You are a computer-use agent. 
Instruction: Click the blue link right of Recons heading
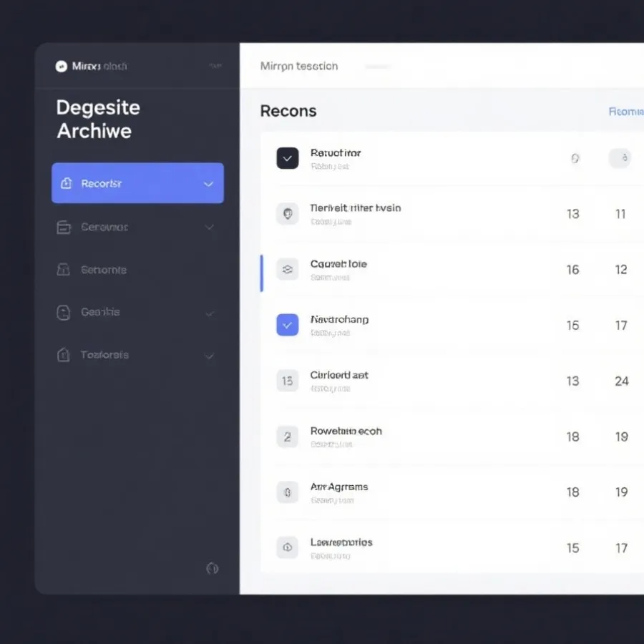pyautogui.click(x=625, y=112)
